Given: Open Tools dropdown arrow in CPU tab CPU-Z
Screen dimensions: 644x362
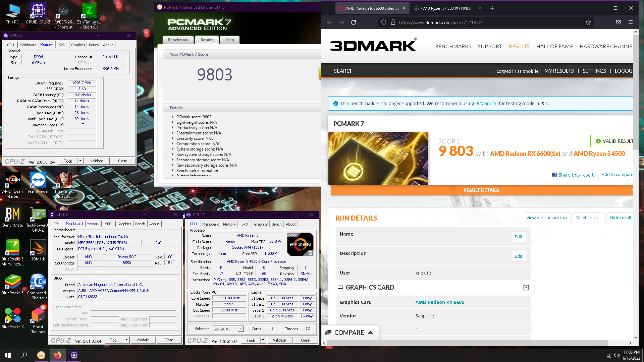Looking at the screenshot, I should [263, 340].
